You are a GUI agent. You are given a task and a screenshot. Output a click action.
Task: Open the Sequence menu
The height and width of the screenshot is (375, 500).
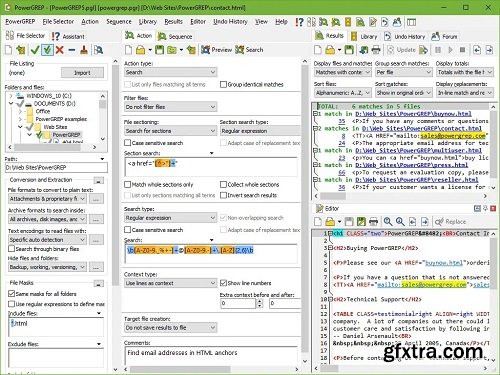coord(119,22)
